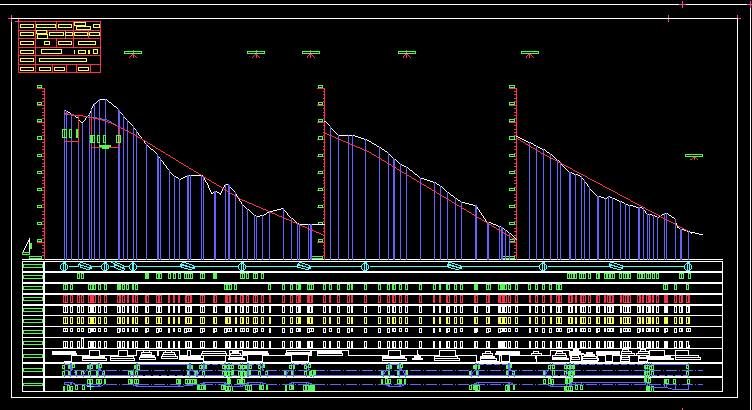The height and width of the screenshot is (410, 752).
Task: Click the peak of the first terrain profile
Action: point(102,100)
